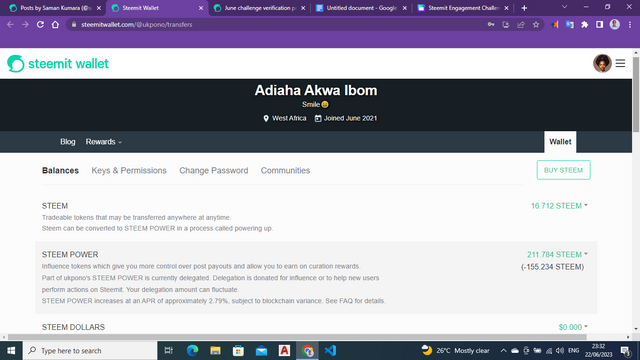Go back in browser history
The image size is (640, 360).
pos(11,24)
